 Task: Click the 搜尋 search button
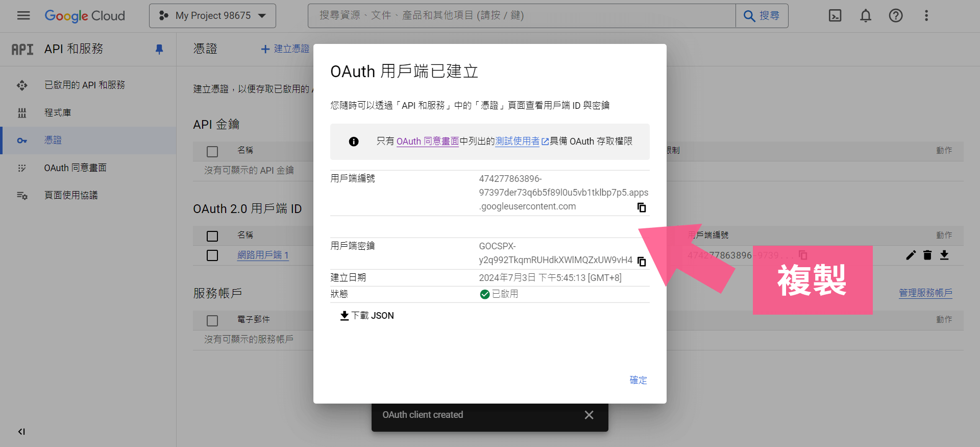point(762,16)
